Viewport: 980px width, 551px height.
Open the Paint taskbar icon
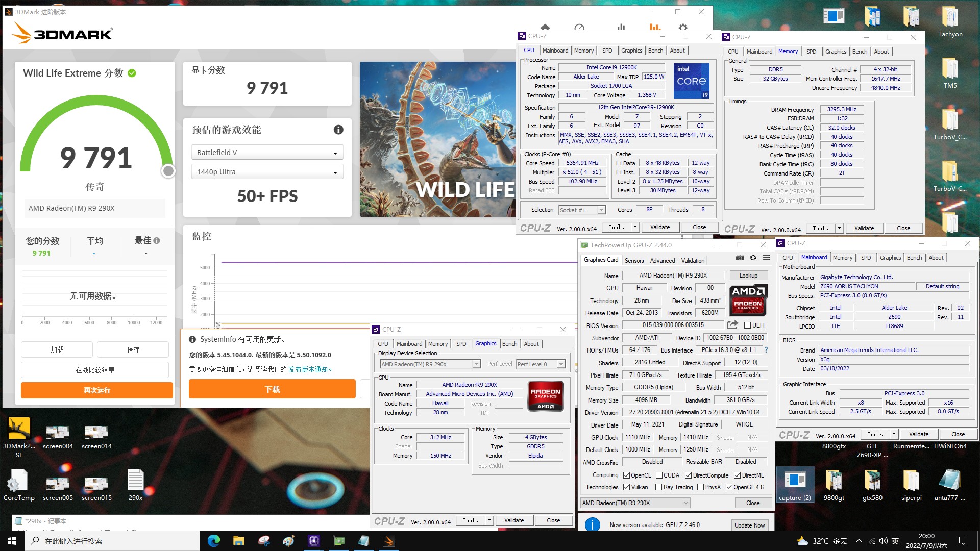(289, 541)
